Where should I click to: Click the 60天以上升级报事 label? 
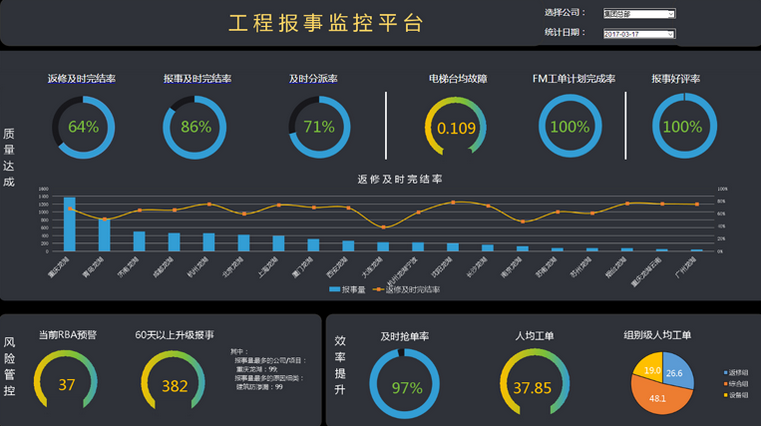[x=175, y=335]
